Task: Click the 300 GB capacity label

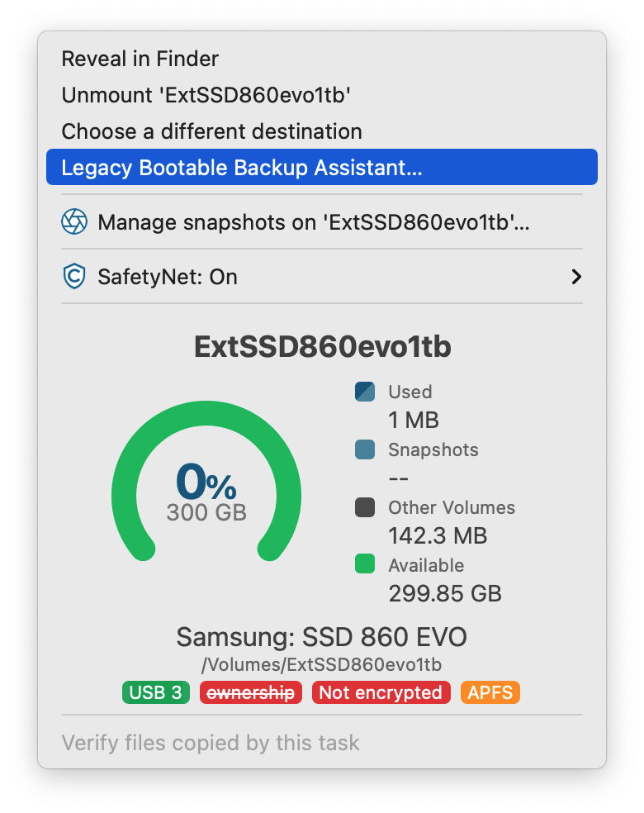Action: pyautogui.click(x=206, y=512)
